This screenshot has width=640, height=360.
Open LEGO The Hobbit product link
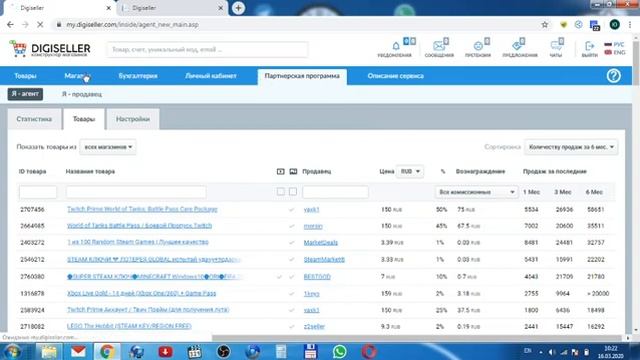point(129,326)
